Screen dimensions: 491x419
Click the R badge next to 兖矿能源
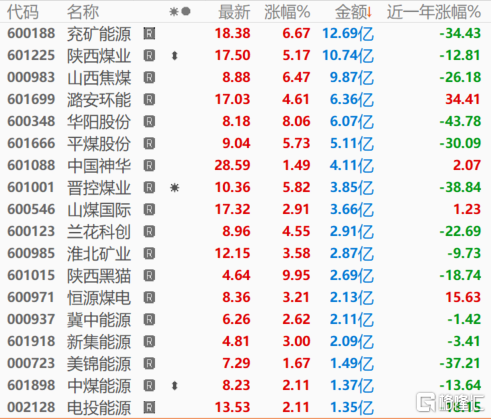click(x=149, y=34)
